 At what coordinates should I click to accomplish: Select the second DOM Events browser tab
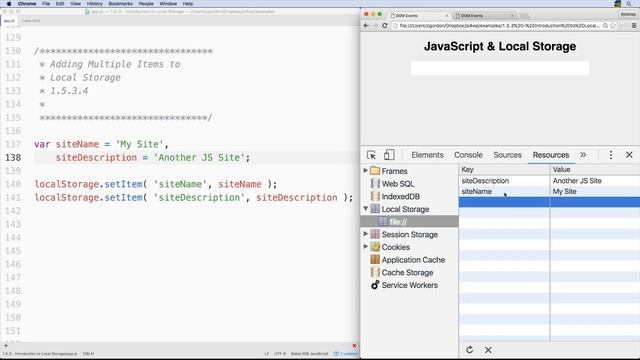484,16
